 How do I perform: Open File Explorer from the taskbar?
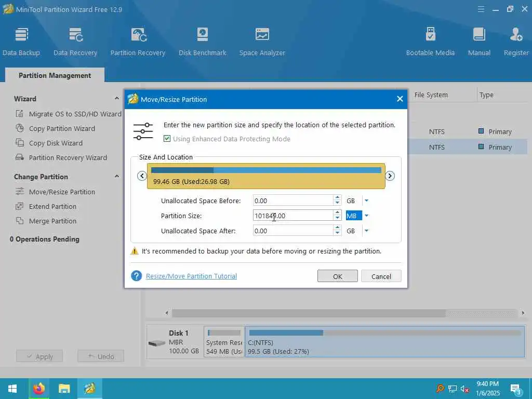pos(64,389)
